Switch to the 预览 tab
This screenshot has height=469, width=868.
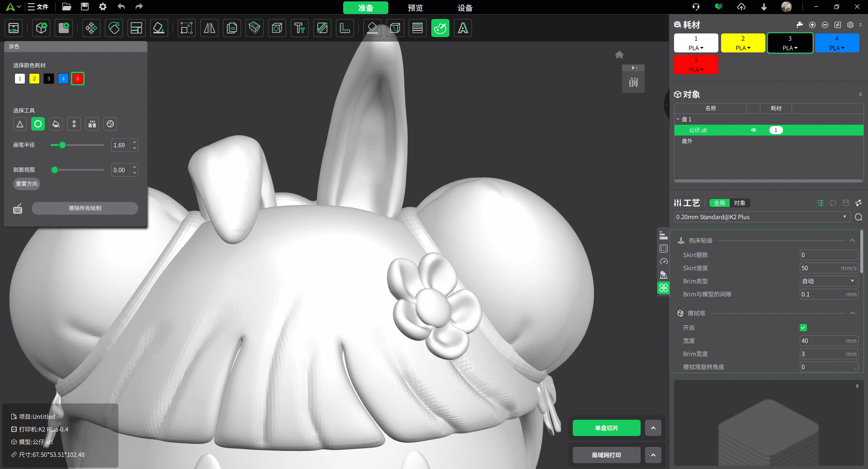(415, 8)
